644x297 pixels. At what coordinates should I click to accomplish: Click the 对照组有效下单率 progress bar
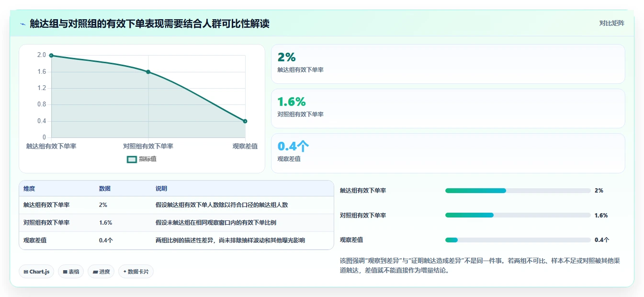pyautogui.click(x=518, y=215)
